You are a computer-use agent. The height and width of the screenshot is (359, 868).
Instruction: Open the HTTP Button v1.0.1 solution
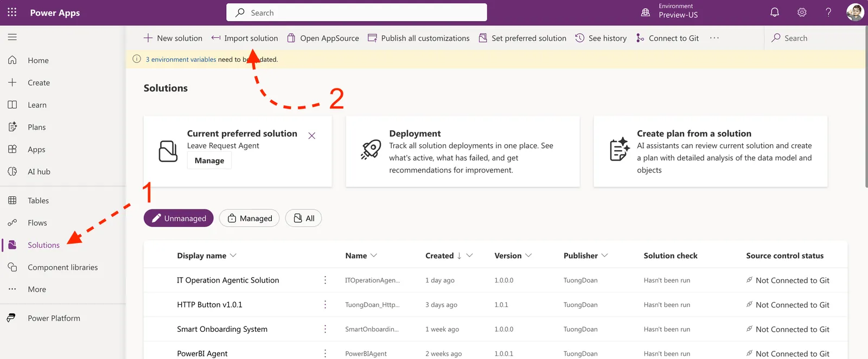[209, 305]
